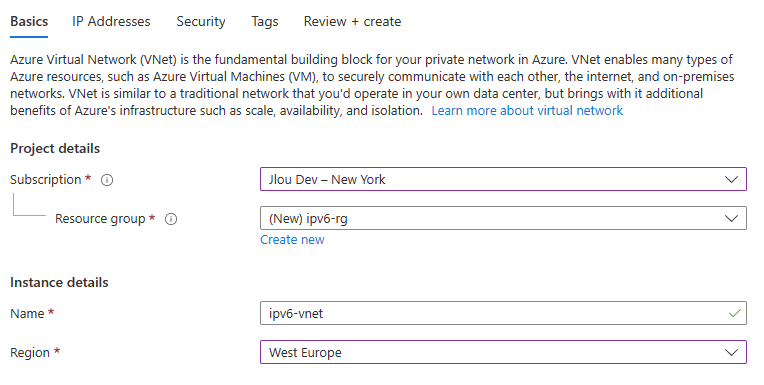Select the Review + create tab
This screenshot has width=764, height=385.
pyautogui.click(x=352, y=21)
